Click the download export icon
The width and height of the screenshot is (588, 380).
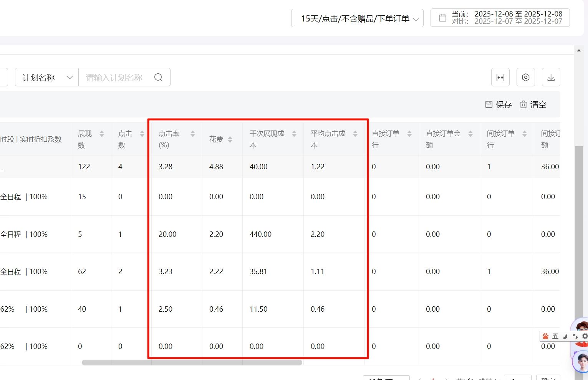point(551,78)
